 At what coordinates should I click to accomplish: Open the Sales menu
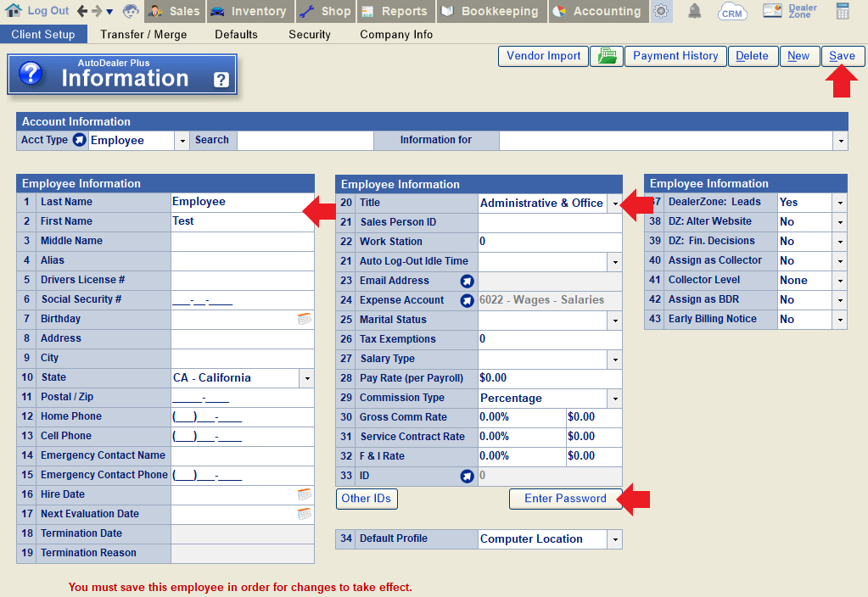pos(175,11)
